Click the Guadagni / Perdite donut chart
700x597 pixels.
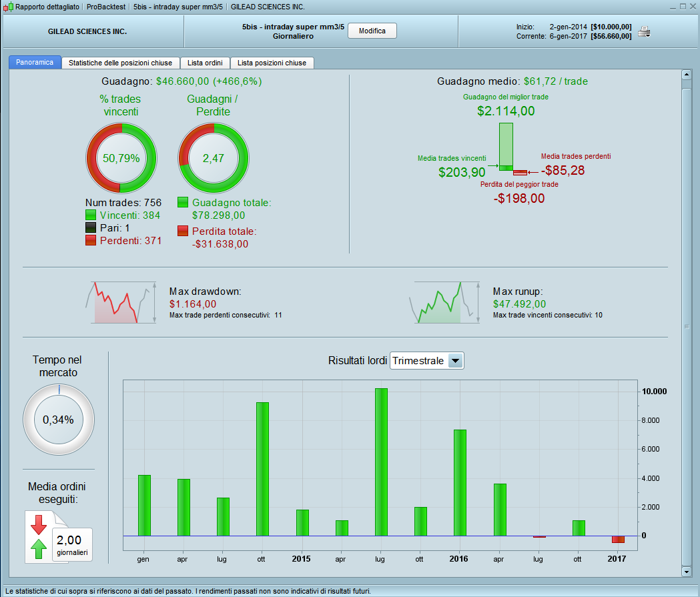214,158
